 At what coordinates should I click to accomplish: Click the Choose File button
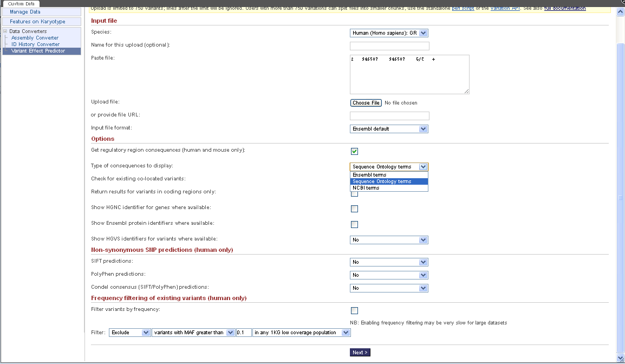click(x=366, y=103)
